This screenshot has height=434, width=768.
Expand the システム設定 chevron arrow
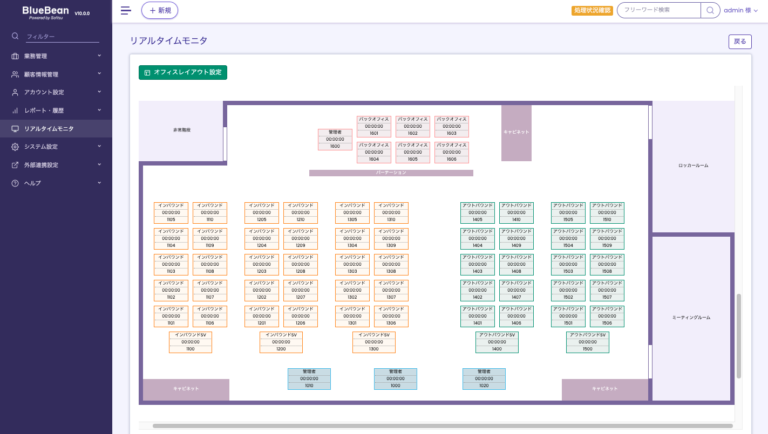pyautogui.click(x=100, y=147)
